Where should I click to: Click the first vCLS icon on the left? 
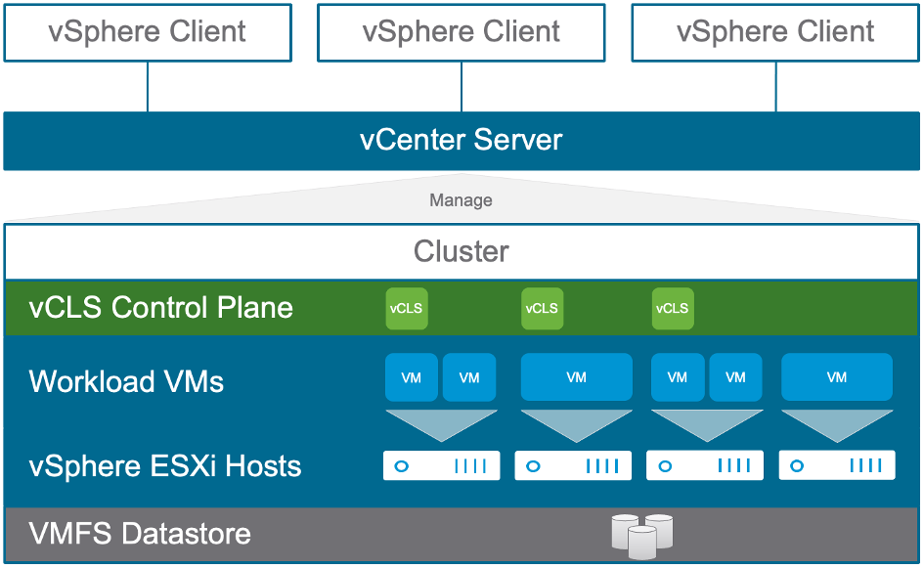point(407,308)
